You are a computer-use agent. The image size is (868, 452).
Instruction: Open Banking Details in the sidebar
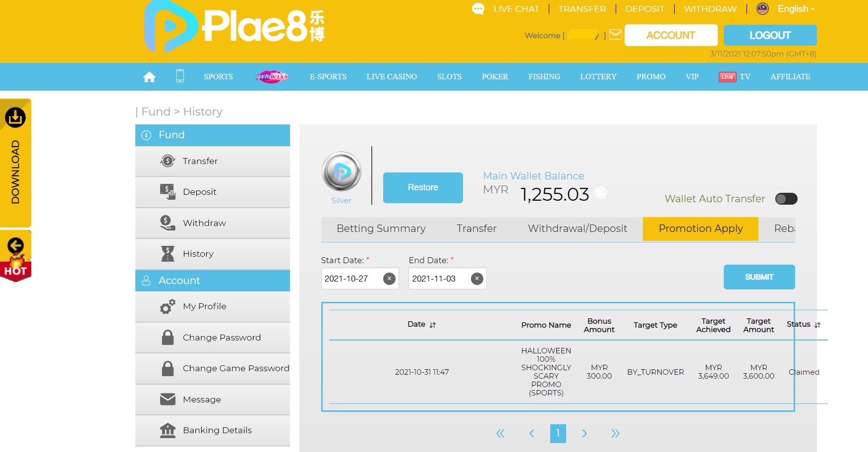(217, 430)
